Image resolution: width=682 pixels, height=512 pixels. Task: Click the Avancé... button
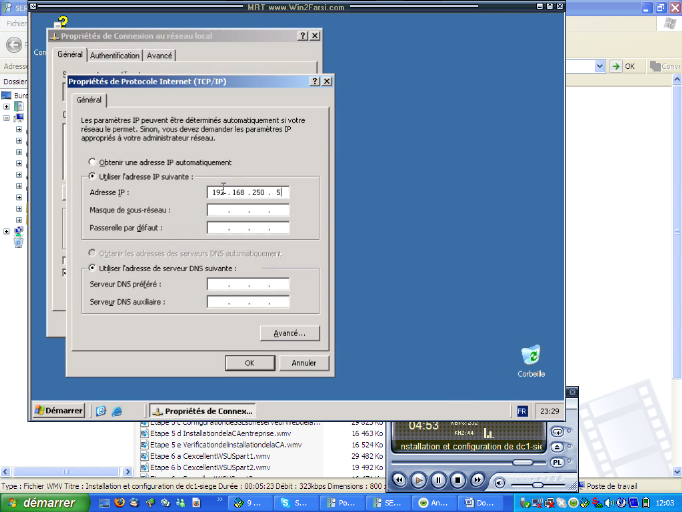pyautogui.click(x=290, y=333)
